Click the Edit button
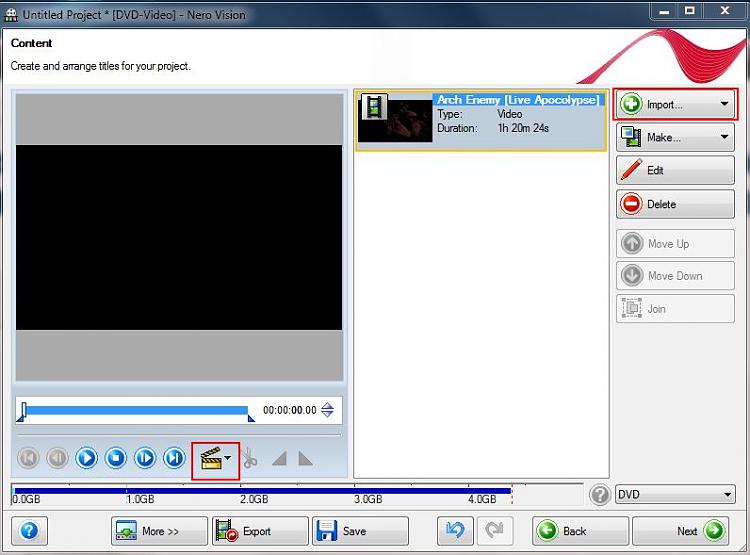Screen dimensions: 750x555 click(675, 170)
